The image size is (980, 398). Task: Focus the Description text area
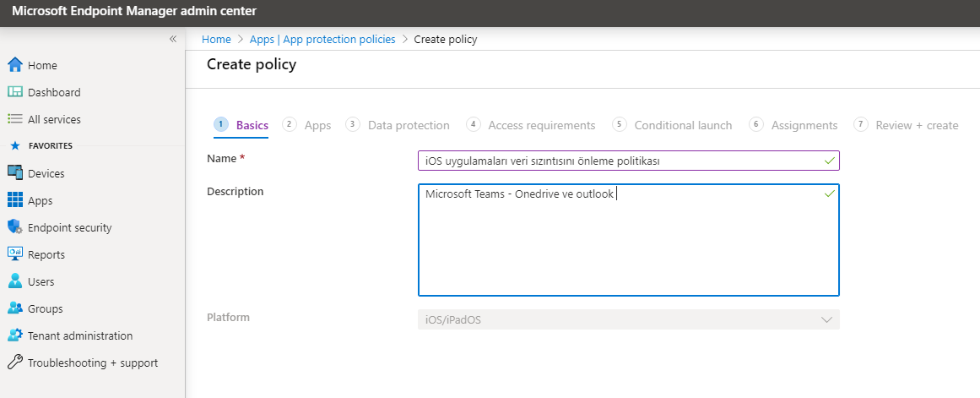coord(629,240)
